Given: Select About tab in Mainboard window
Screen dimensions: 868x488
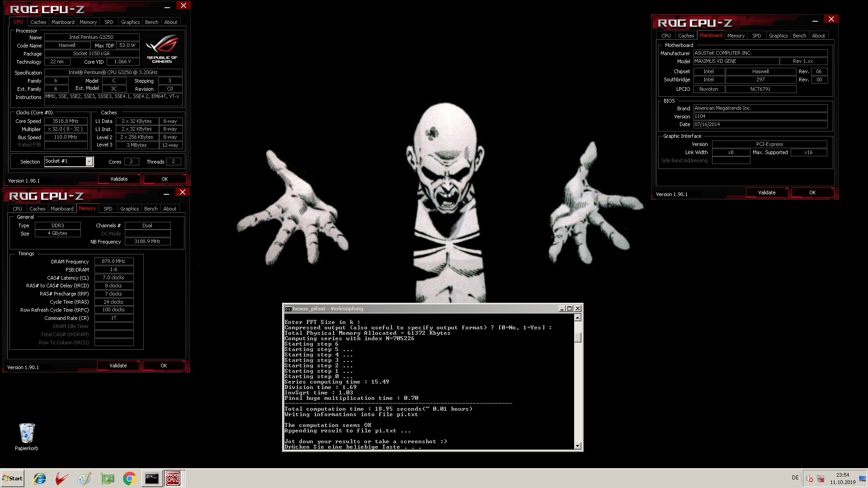Looking at the screenshot, I should click(x=819, y=36).
